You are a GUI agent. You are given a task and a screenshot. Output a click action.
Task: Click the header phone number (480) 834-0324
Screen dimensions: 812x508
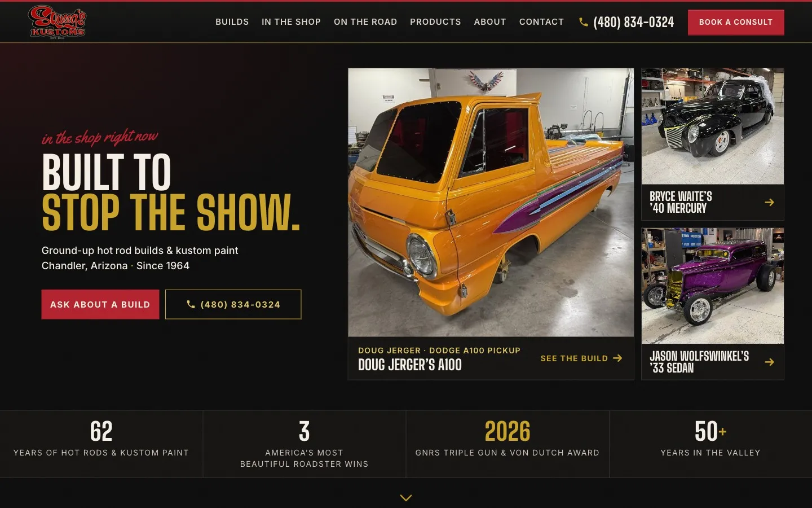coord(633,22)
